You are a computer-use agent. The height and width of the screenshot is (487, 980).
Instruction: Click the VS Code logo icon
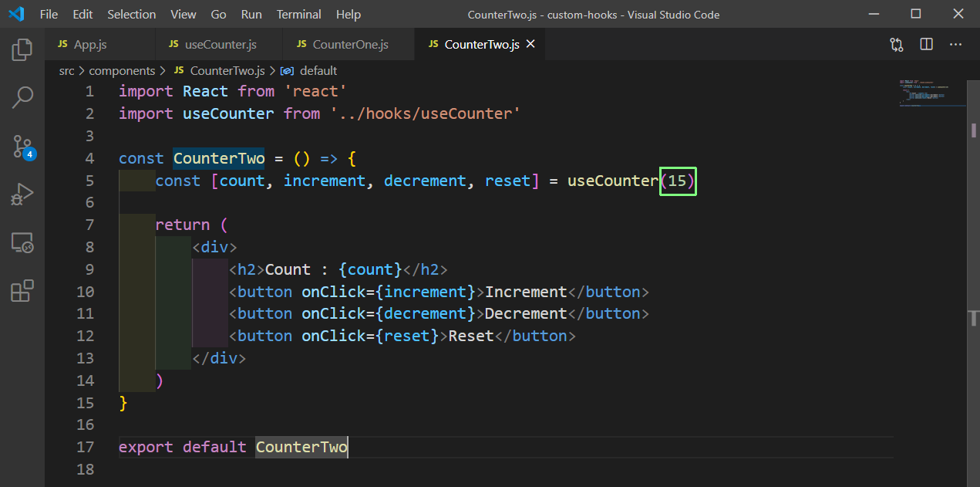16,14
